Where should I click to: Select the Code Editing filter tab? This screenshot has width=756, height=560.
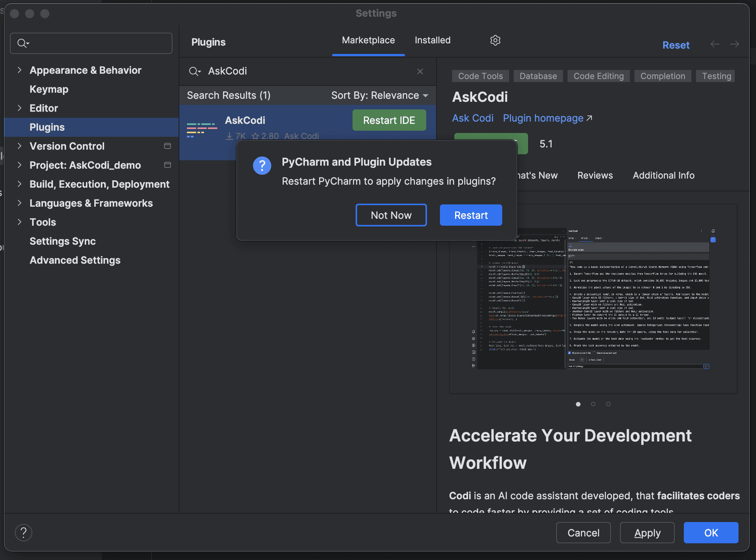(598, 75)
